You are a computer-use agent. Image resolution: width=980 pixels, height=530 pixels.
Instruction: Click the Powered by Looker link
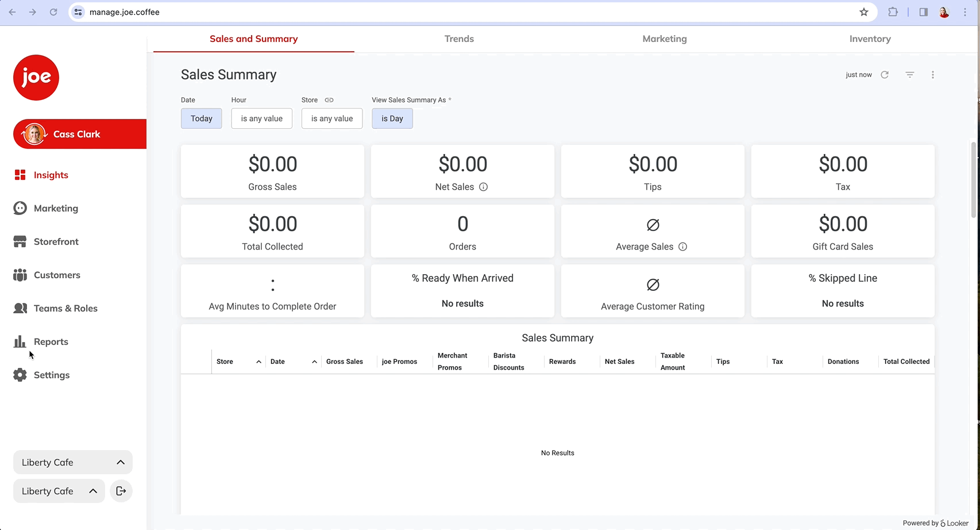[935, 523]
